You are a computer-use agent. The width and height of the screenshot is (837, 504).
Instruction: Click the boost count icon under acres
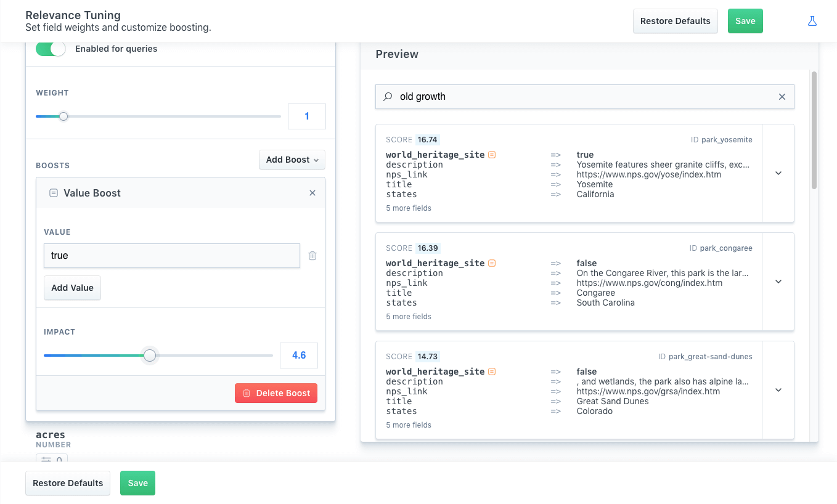click(52, 459)
